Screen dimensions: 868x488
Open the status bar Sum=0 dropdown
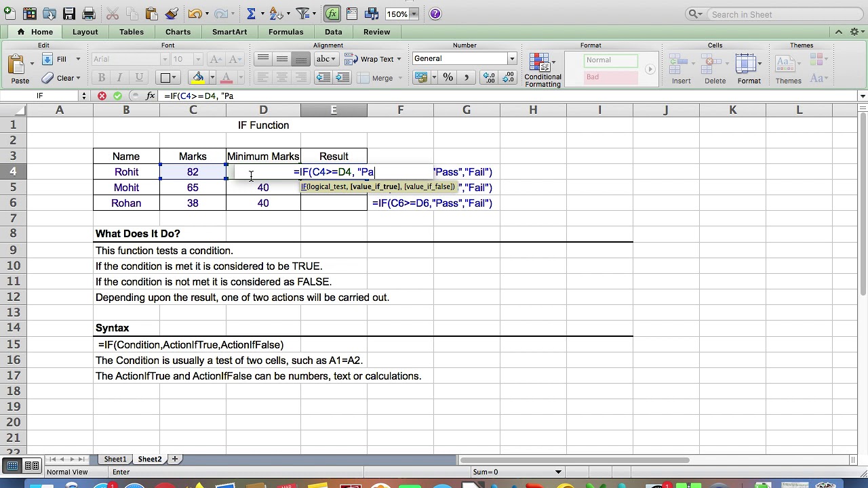point(558,472)
